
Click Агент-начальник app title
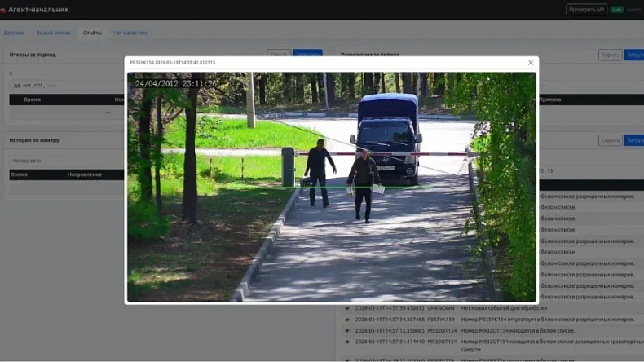click(38, 10)
